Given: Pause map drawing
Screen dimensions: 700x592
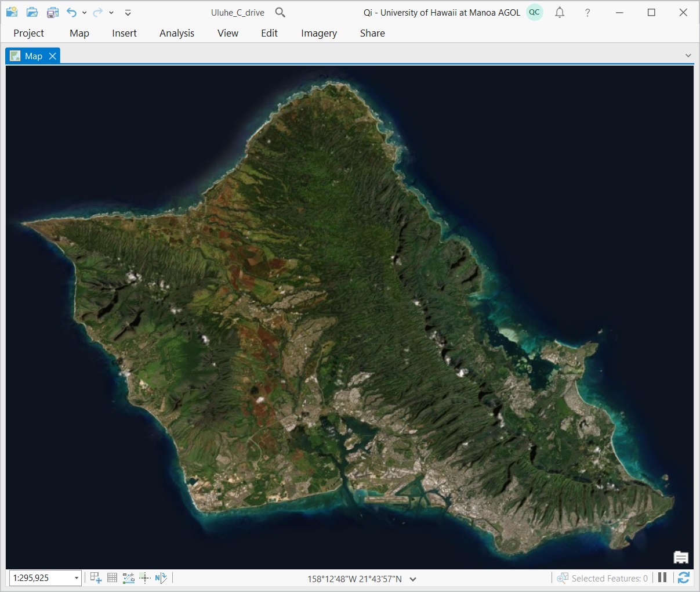Looking at the screenshot, I should (x=662, y=577).
